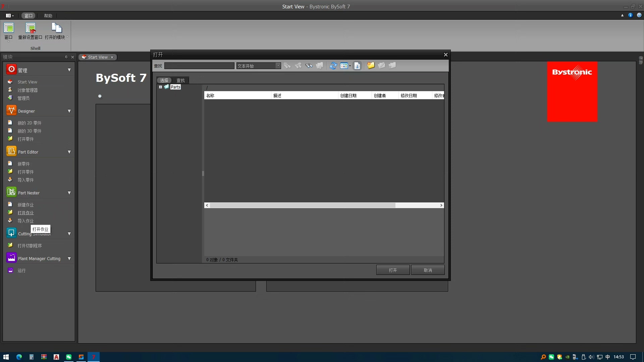Toggle the info panel icon
This screenshot has height=362, width=644.
357,66
